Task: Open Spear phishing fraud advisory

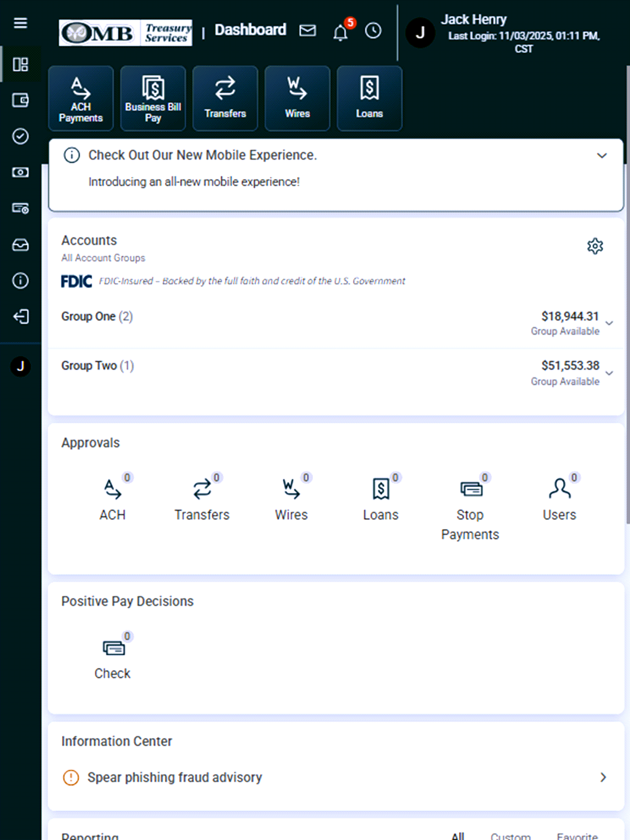Action: coord(175,777)
